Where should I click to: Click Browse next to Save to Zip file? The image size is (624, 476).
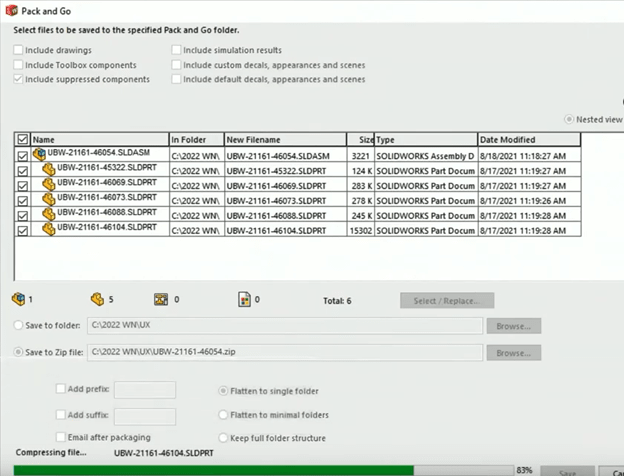pyautogui.click(x=514, y=353)
